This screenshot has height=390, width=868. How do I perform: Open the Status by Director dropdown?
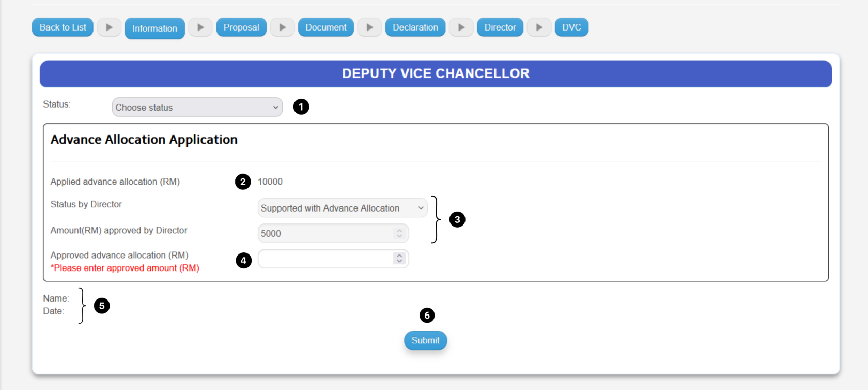342,207
